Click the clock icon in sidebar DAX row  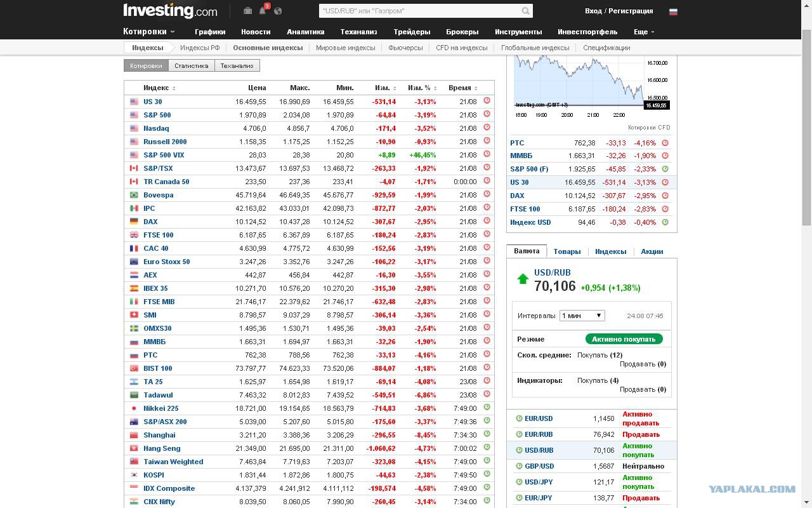click(x=665, y=196)
